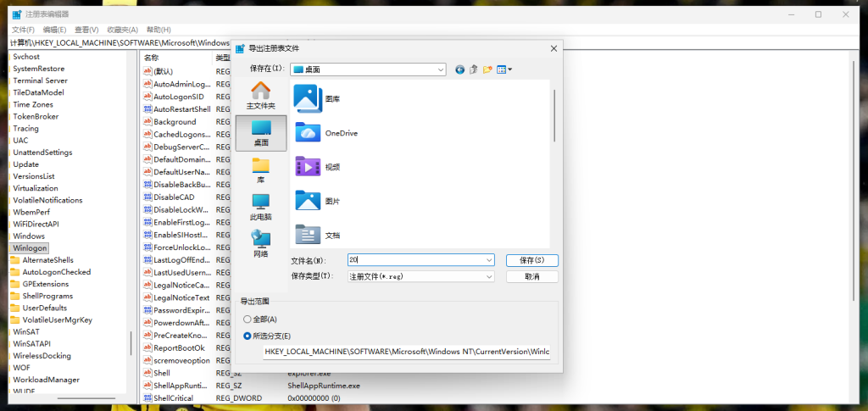This screenshot has height=411, width=868.
Task: Select 此电脑 shortcut in places bar
Action: 261,208
